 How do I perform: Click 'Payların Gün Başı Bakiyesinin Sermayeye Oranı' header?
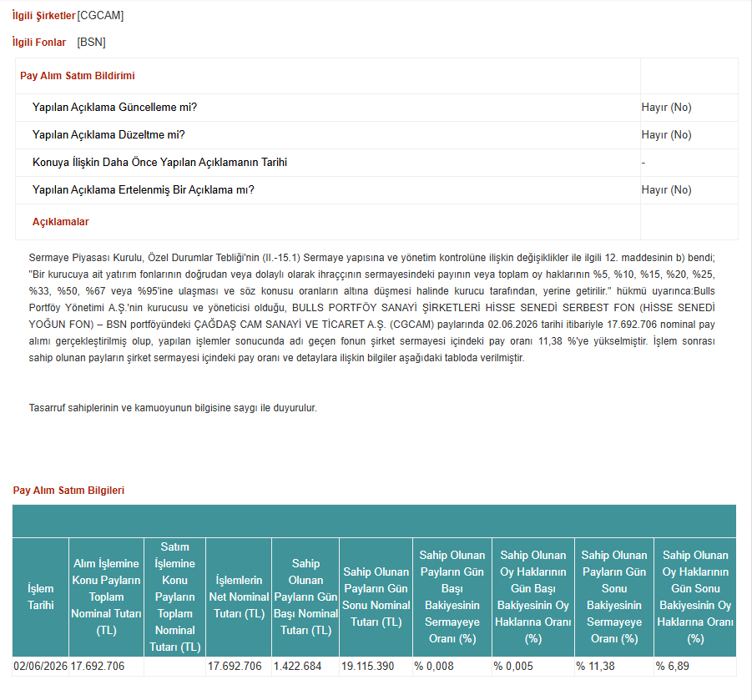[x=452, y=597]
